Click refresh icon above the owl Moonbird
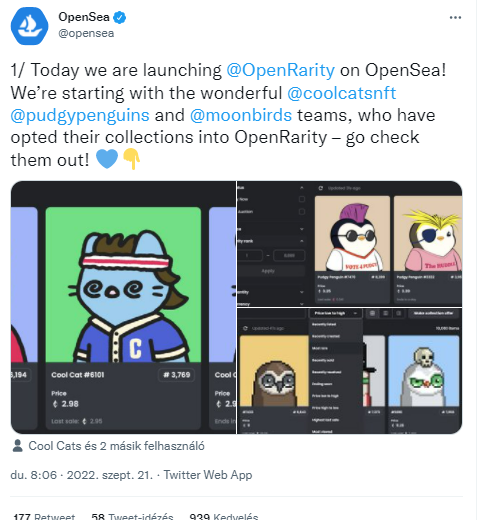 coord(245,328)
